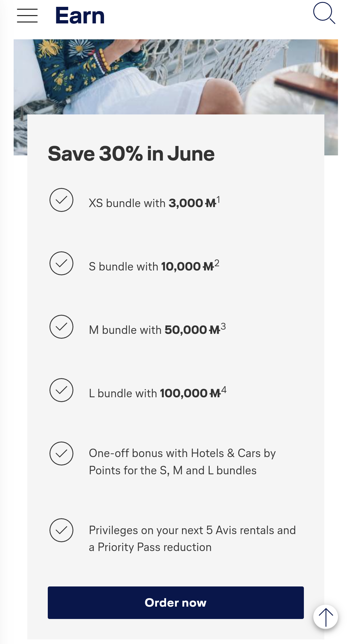The width and height of the screenshot is (351, 644).
Task: Select the "Save 30% in June" heading
Action: coord(131,153)
